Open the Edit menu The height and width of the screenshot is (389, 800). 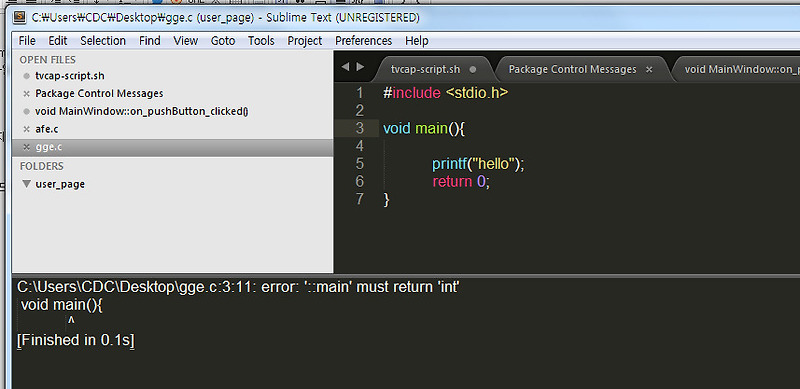(x=58, y=40)
